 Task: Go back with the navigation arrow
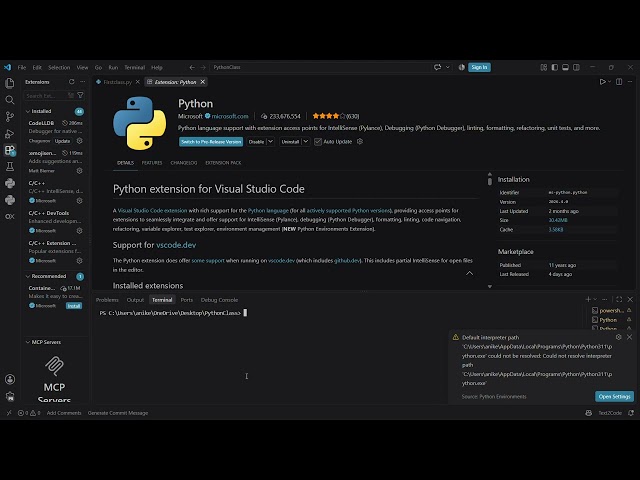pos(192,67)
